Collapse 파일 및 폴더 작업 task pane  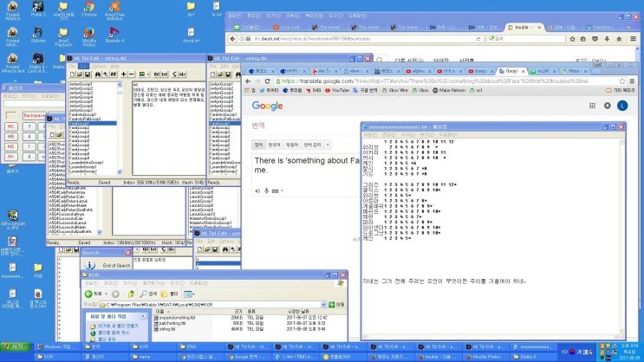[143, 316]
